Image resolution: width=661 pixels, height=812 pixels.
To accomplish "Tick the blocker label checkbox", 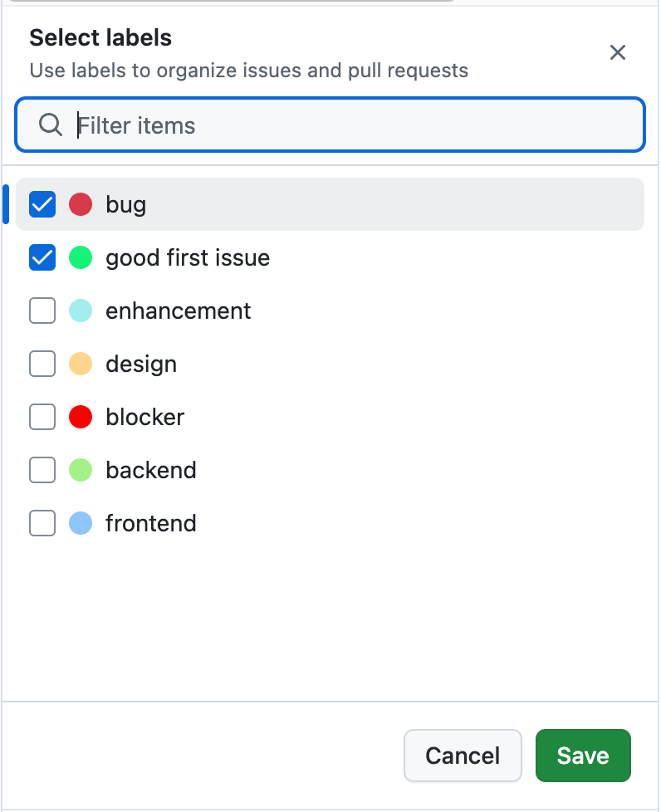I will coord(42,417).
